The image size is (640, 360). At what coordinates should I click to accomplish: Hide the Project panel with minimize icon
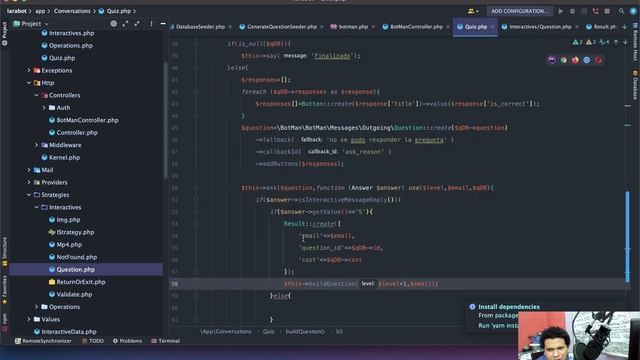pos(163,24)
